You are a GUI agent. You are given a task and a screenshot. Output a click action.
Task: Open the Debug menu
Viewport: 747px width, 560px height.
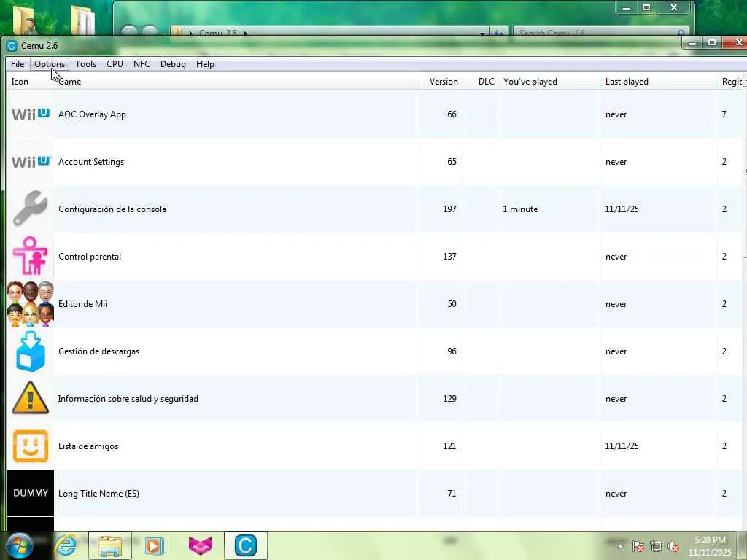pos(173,64)
